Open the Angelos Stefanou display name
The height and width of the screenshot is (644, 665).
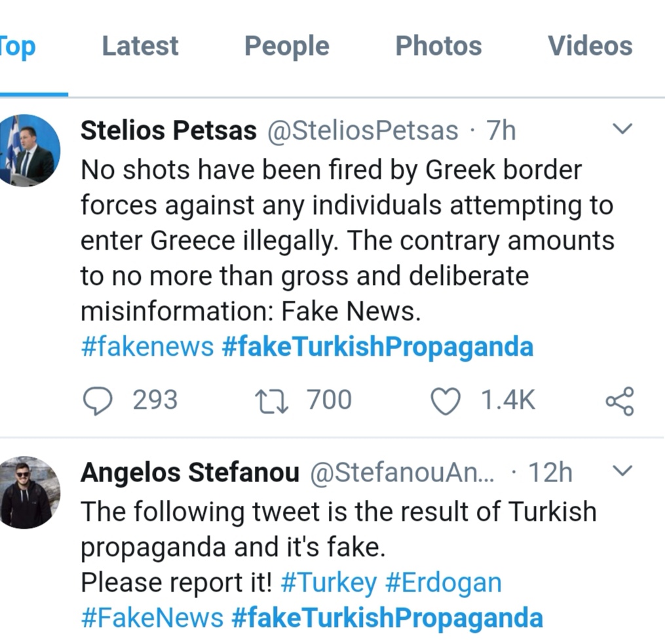pos(190,472)
